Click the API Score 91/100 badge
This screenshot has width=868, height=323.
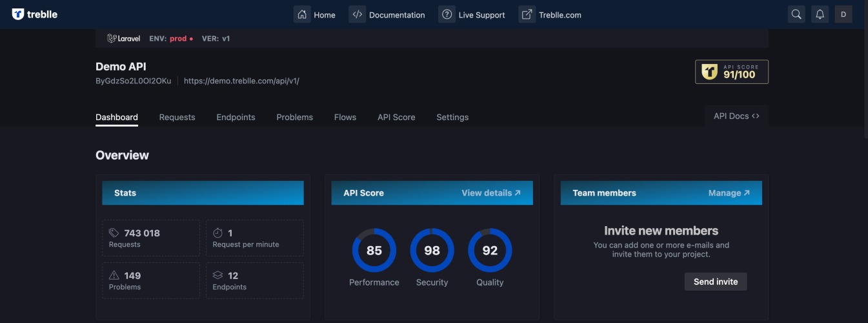[732, 72]
